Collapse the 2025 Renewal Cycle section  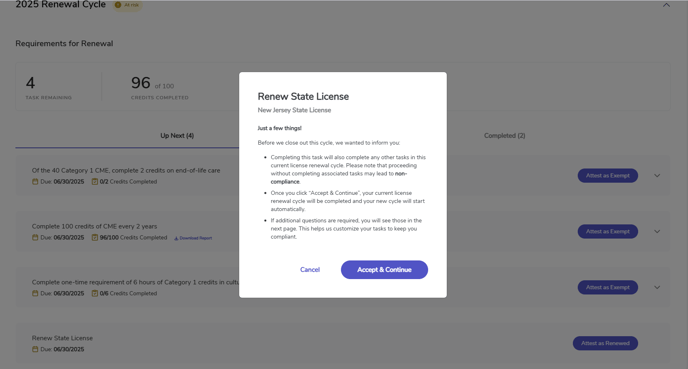click(666, 5)
